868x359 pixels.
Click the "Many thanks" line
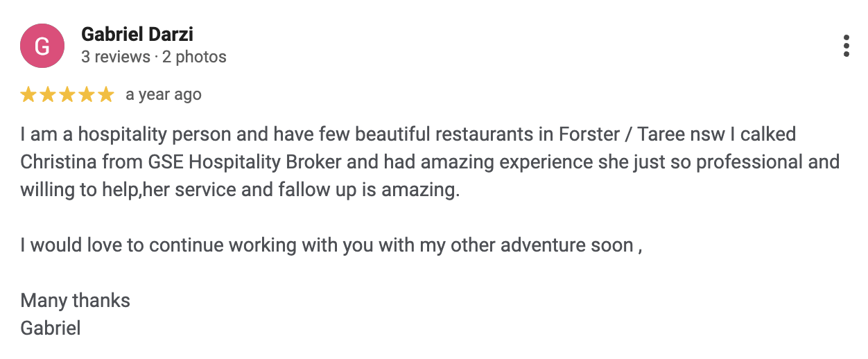pyautogui.click(x=76, y=300)
